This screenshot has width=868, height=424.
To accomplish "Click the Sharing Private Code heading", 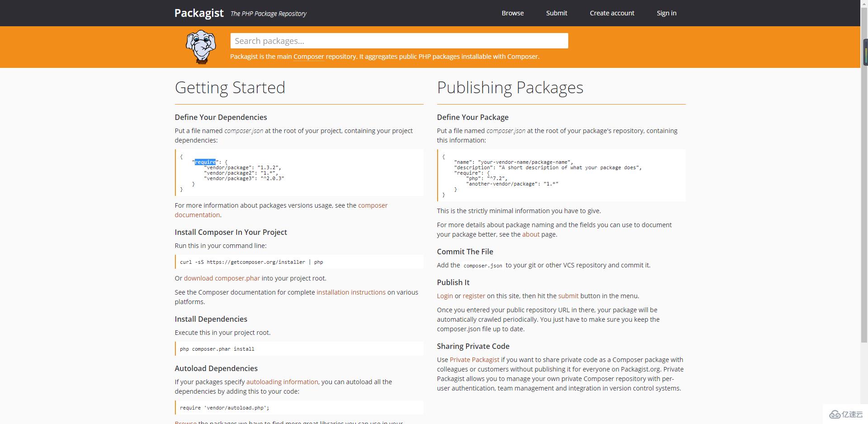I will (x=473, y=346).
